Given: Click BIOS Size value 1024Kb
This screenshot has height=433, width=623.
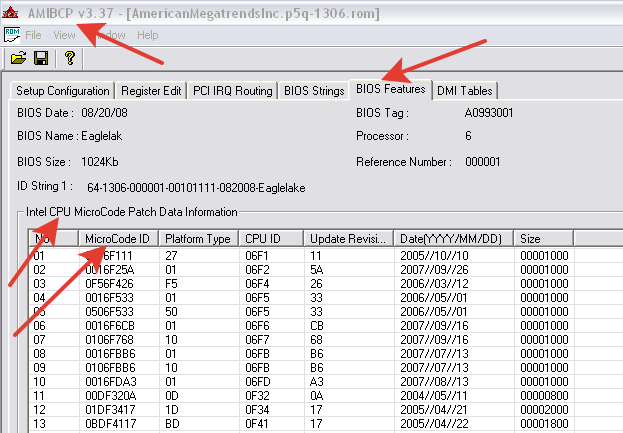Looking at the screenshot, I should tap(99, 162).
